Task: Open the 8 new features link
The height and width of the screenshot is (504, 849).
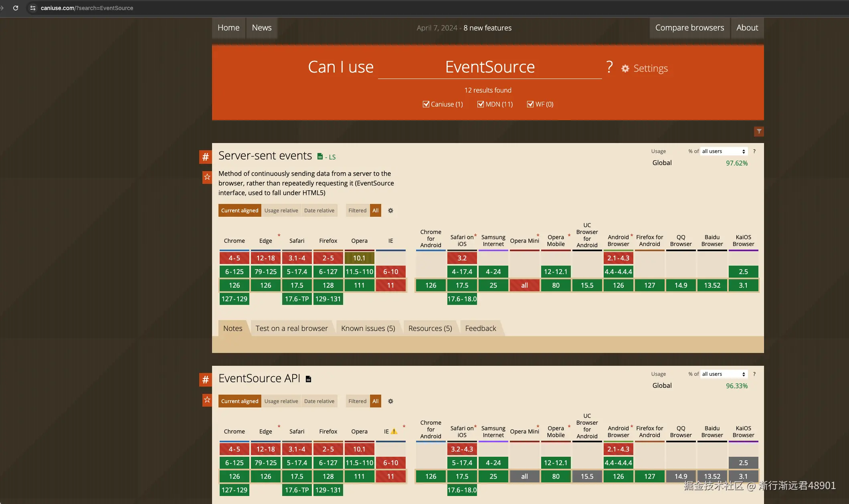Action: 487,28
